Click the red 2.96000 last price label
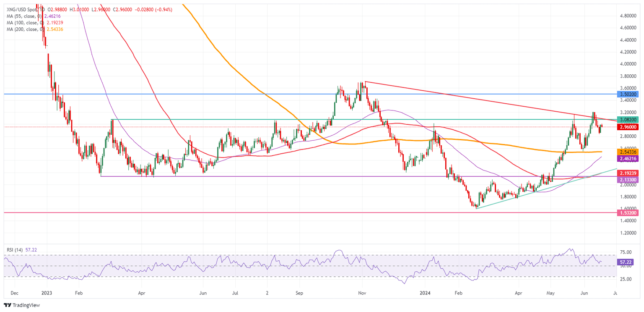 [628, 126]
